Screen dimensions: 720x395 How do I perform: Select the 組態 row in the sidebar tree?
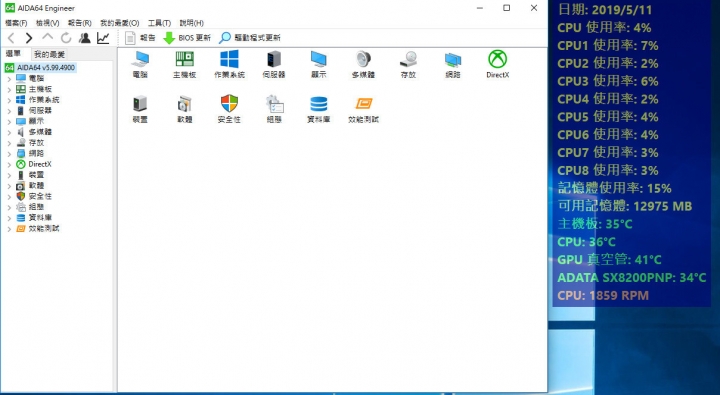(30, 207)
